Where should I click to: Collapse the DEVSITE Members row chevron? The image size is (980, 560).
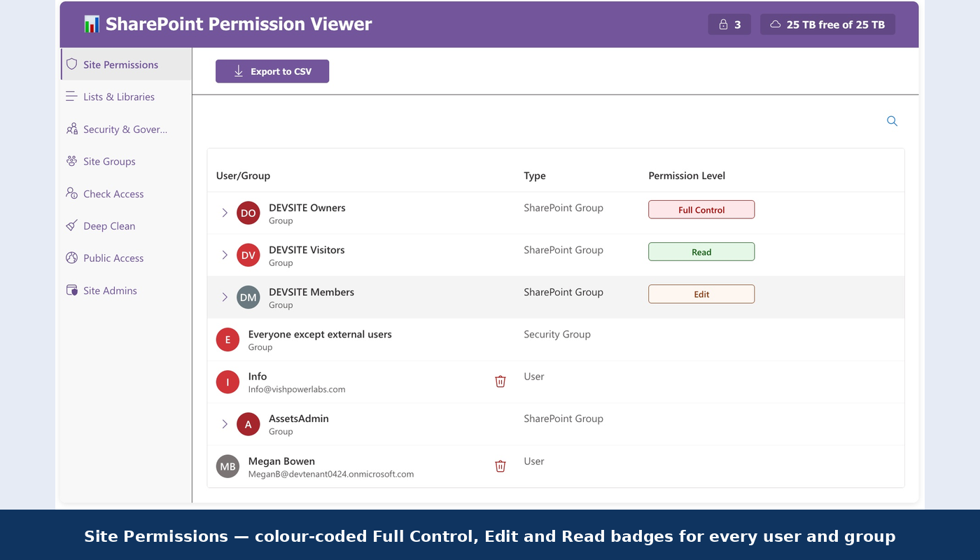[225, 297]
